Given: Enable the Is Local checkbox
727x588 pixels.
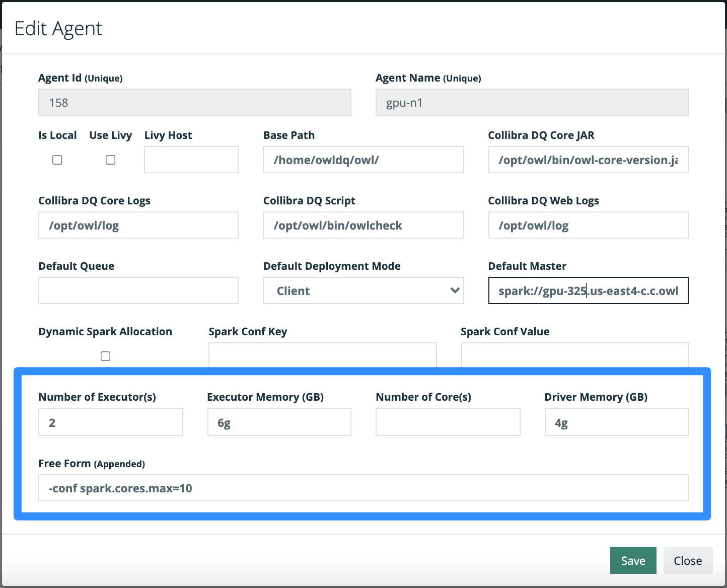Looking at the screenshot, I should click(57, 160).
